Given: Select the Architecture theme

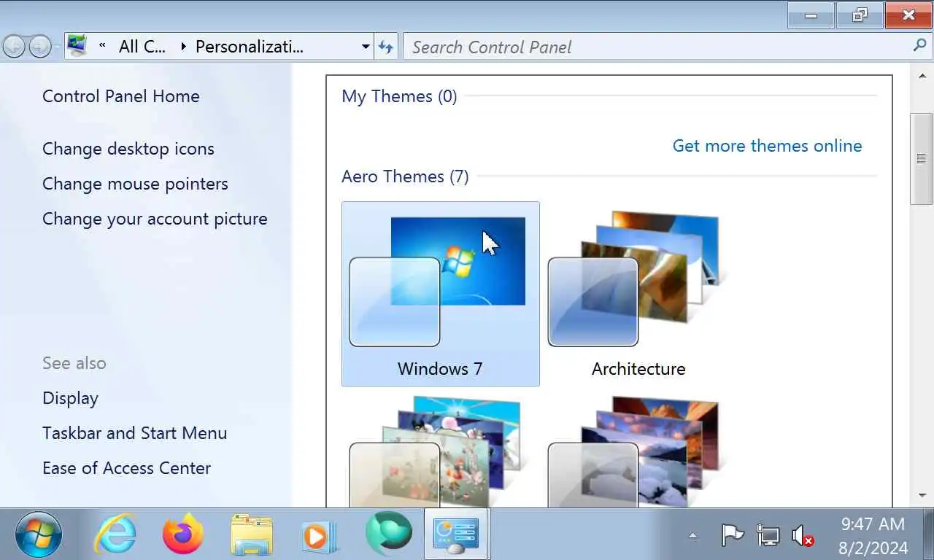Looking at the screenshot, I should point(638,294).
